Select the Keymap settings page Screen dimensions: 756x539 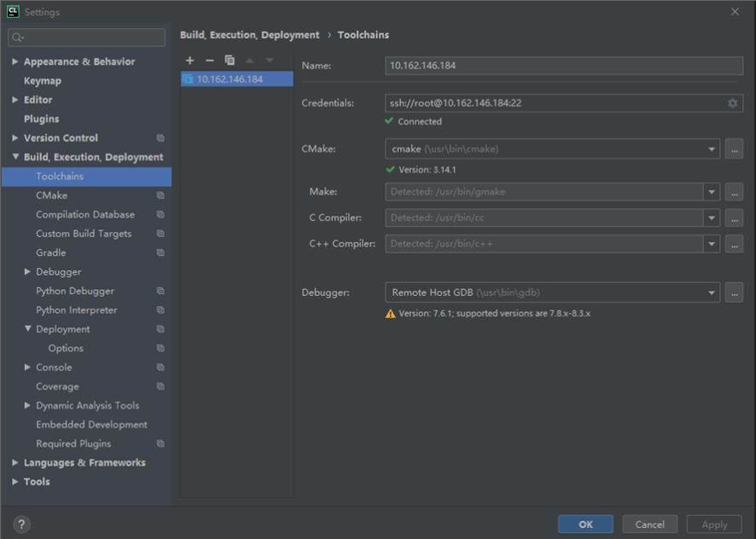click(43, 81)
